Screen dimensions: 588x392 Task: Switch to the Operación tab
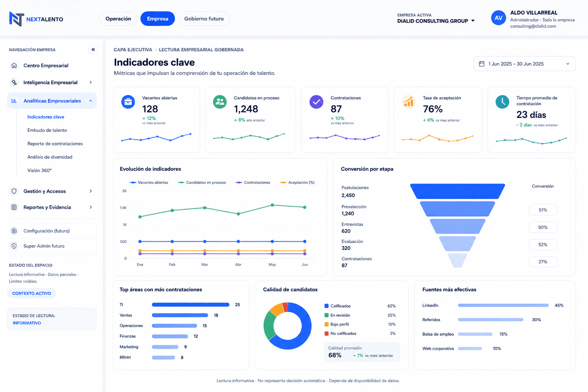click(118, 19)
